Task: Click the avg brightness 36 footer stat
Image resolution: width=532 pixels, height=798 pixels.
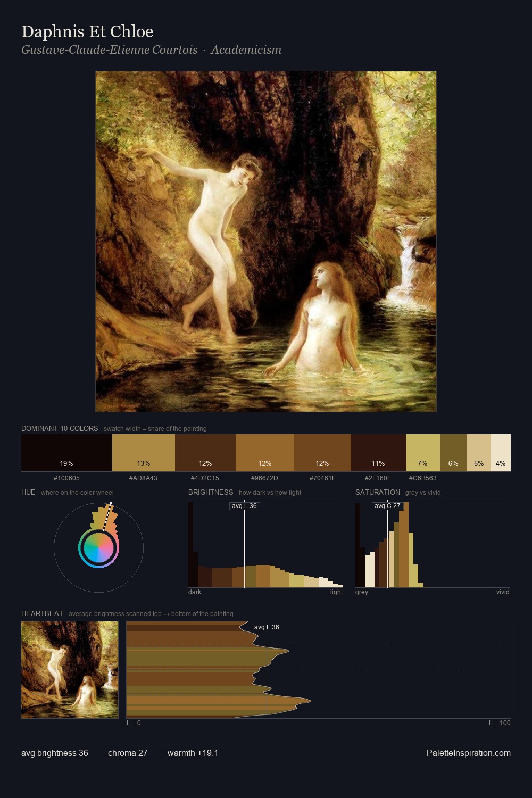Action: click(x=55, y=753)
